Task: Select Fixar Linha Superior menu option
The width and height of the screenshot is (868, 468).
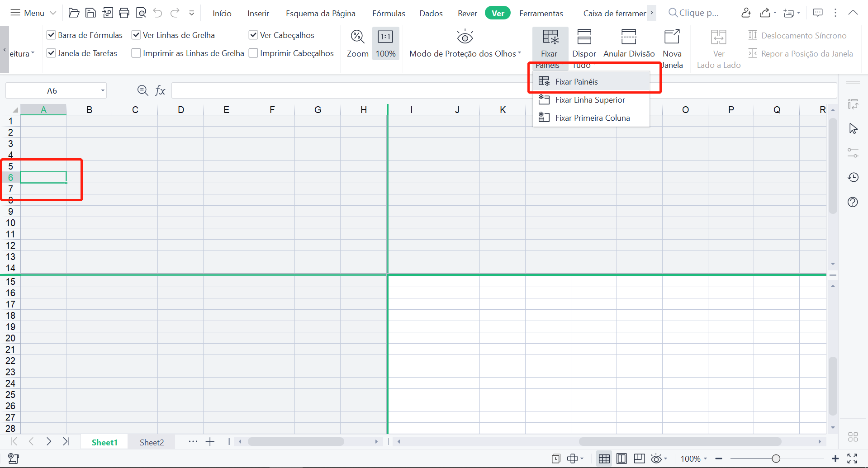Action: 590,100
